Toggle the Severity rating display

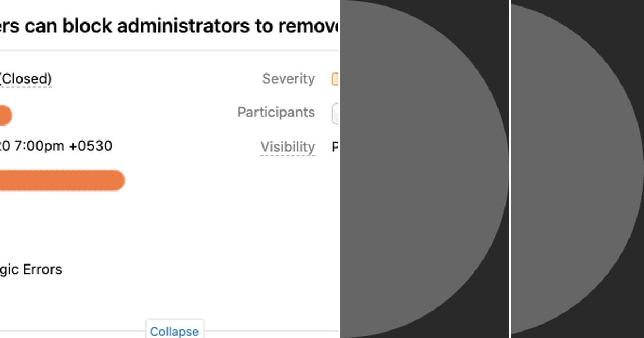click(288, 78)
